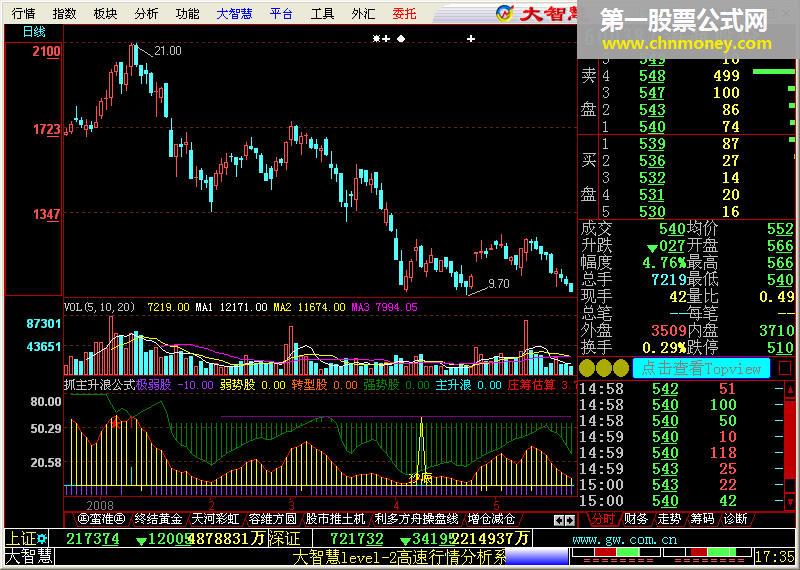Click the 日线 period label
The image size is (800, 570).
tap(34, 32)
